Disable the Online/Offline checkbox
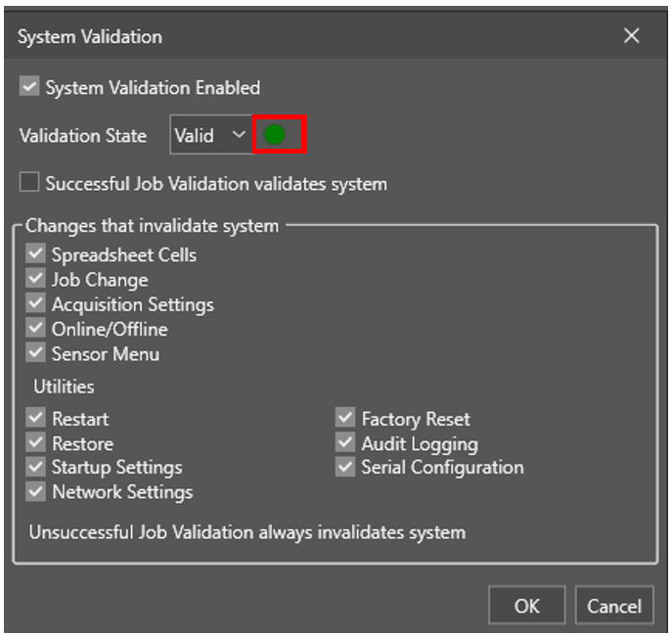This screenshot has width=672, height=635. click(x=36, y=329)
